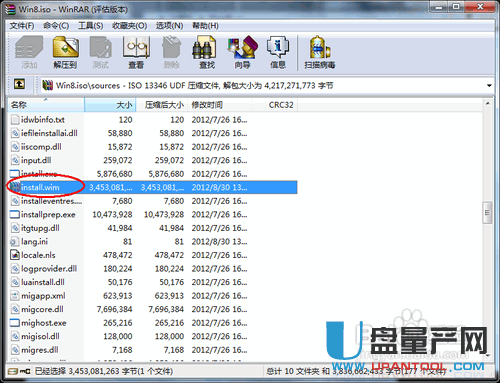The height and width of the screenshot is (383, 500).
Task: Select the input.dll file icon
Action: [15, 160]
